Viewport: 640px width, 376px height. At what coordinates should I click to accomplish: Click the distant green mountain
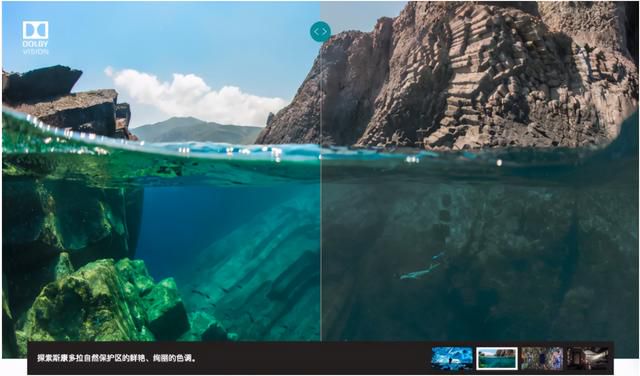[196, 131]
